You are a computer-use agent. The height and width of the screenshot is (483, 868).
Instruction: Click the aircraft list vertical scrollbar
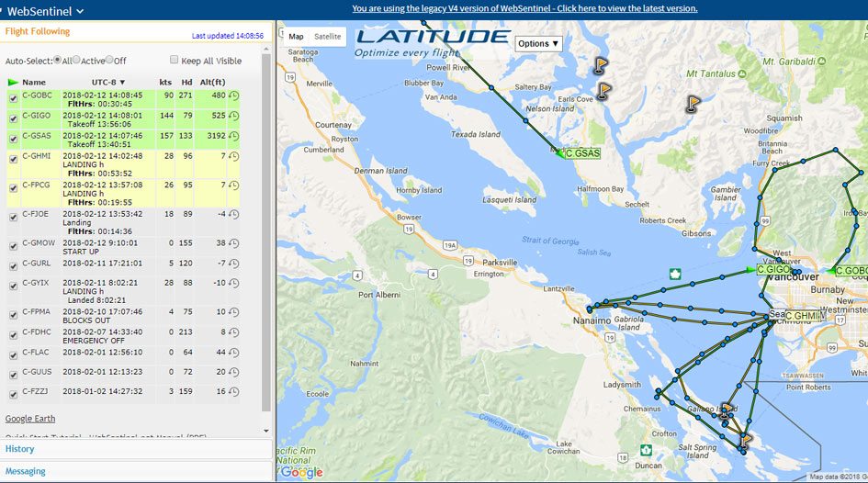coord(266,232)
